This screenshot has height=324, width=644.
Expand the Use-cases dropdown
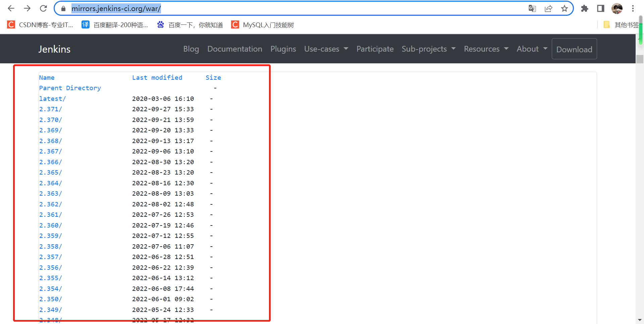click(326, 49)
